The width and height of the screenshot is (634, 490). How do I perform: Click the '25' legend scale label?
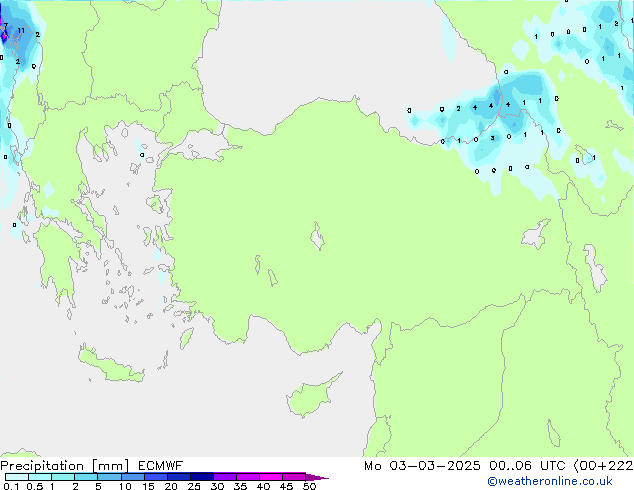194,486
